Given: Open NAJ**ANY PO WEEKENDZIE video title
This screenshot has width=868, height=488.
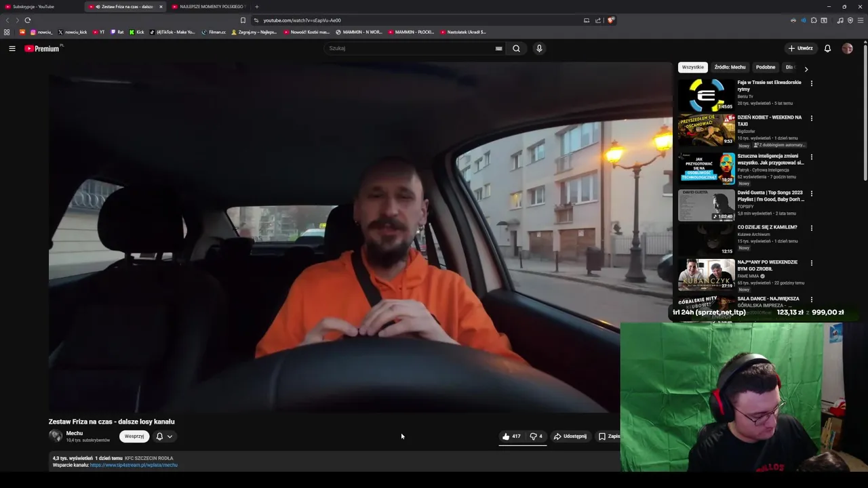Looking at the screenshot, I should 768,265.
